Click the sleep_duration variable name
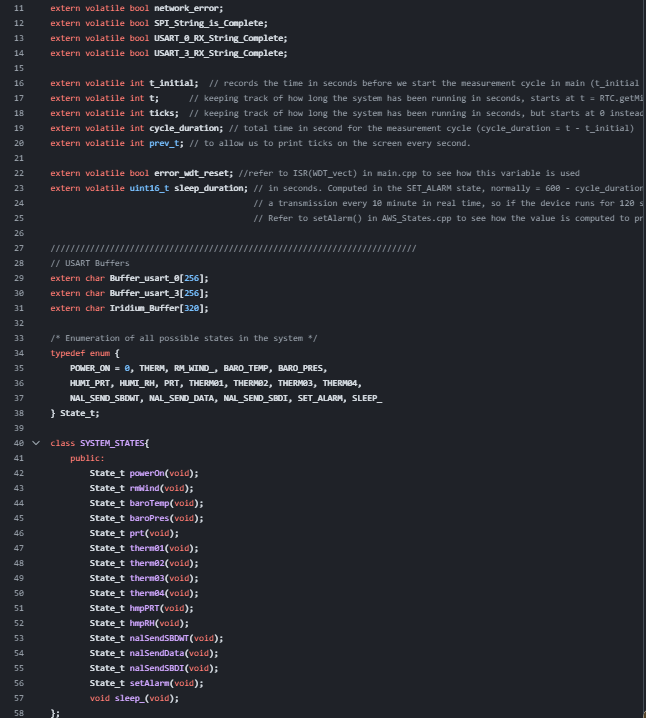646x718 pixels. [x=208, y=188]
